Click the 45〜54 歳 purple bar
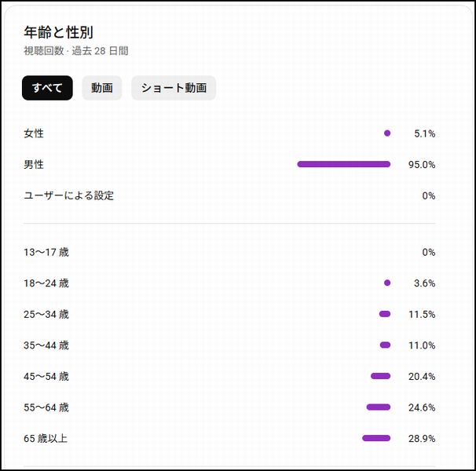This screenshot has width=476, height=471. pos(381,376)
